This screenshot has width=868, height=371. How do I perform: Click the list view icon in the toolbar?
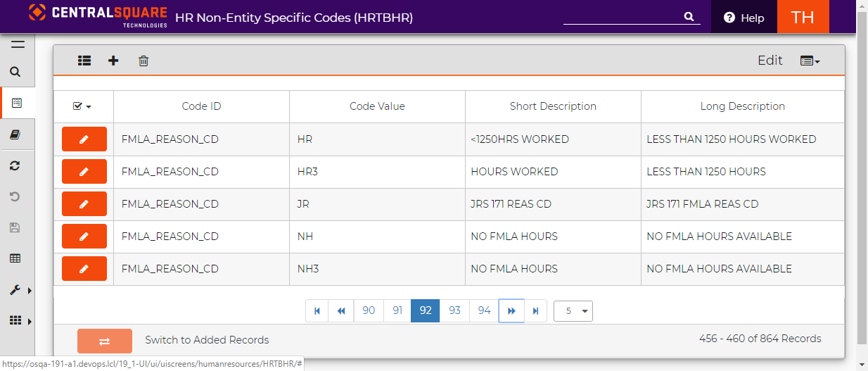point(84,61)
